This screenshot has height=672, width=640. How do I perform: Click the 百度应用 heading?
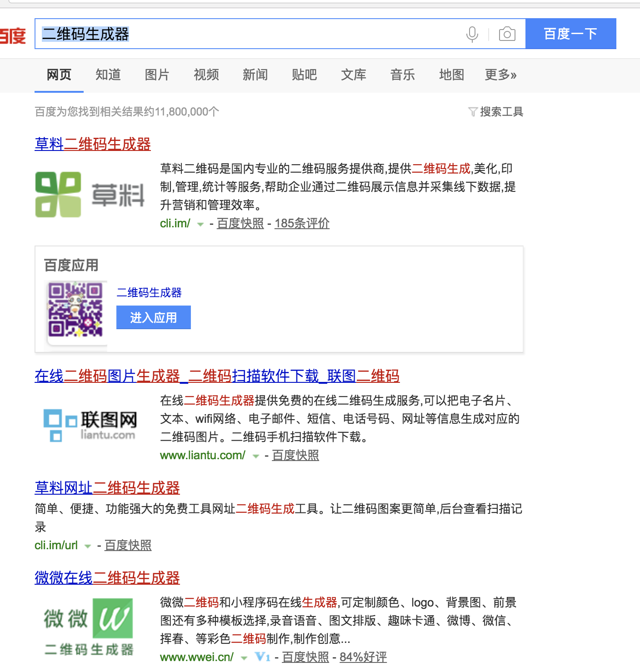pyautogui.click(x=71, y=265)
